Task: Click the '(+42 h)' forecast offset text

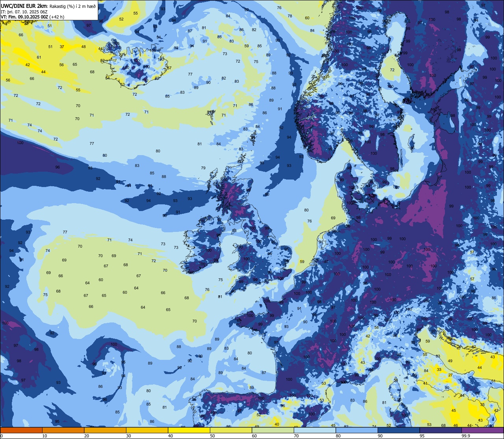Action: pos(57,17)
